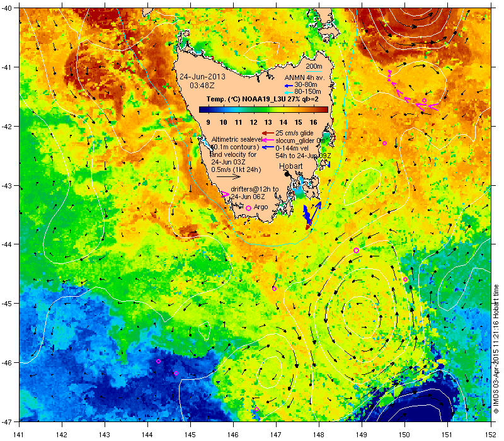Click the Argo float circle near 44.6°S 150°E
Screen dimensions: 504x441
(405, 279)
